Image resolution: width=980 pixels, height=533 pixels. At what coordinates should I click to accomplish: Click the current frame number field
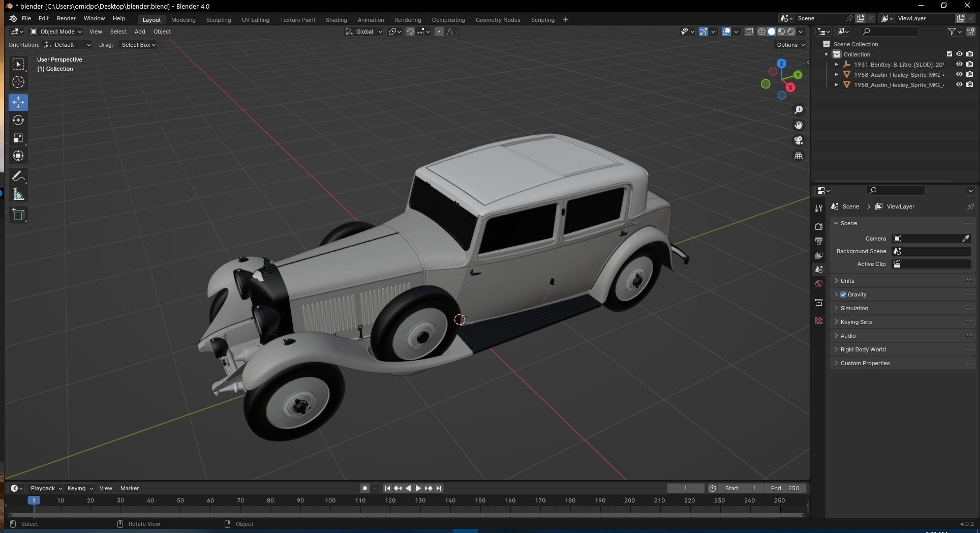coord(685,488)
